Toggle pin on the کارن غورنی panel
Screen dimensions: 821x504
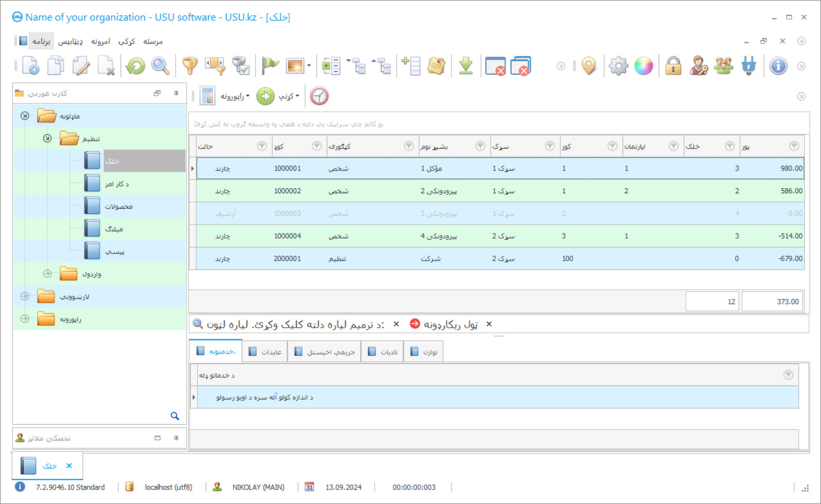tap(176, 93)
